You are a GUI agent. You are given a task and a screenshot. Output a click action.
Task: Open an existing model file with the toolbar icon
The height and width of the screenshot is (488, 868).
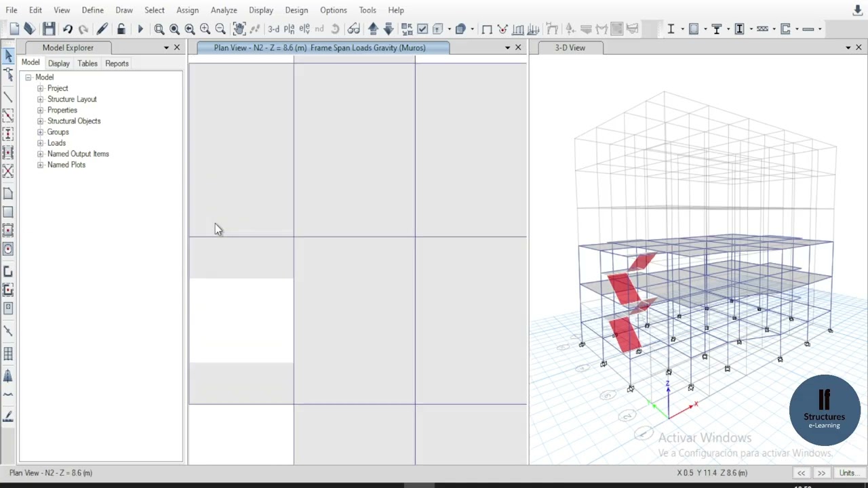(29, 28)
